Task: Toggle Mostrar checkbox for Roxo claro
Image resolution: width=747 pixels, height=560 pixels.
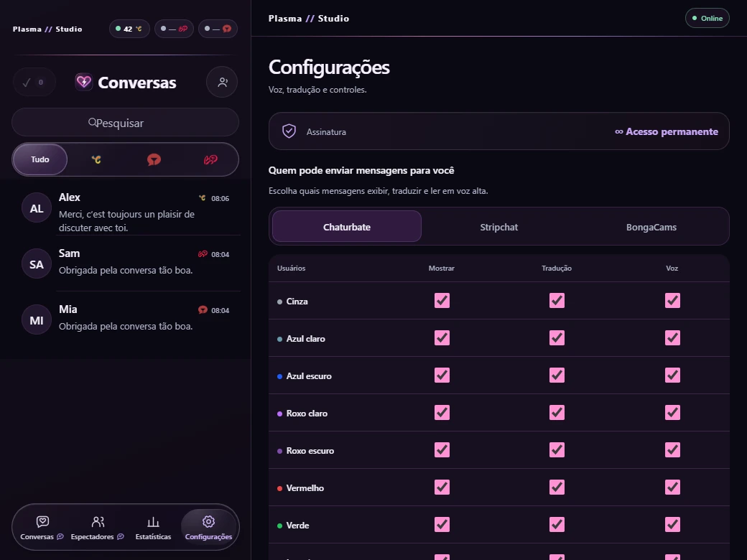Action: click(x=442, y=412)
